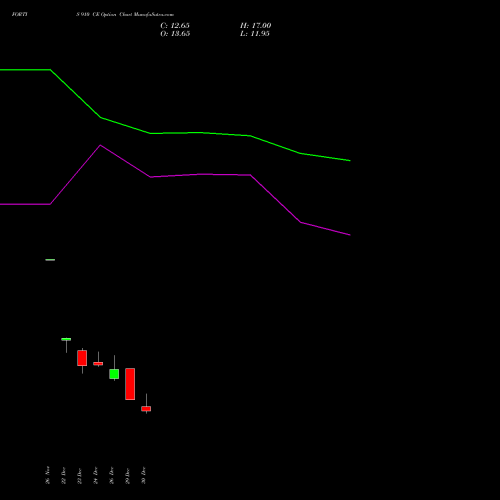Select the 24 Dec date label
The height and width of the screenshot is (500, 500).
coord(96,475)
